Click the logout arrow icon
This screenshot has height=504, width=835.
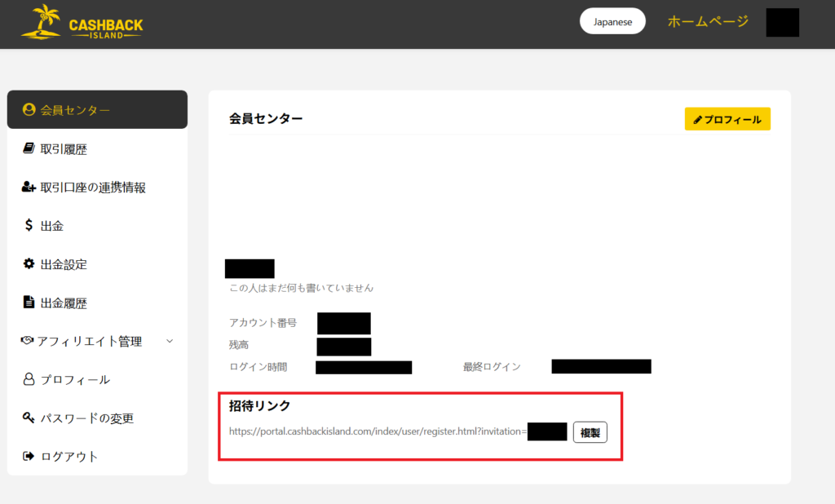tap(29, 456)
